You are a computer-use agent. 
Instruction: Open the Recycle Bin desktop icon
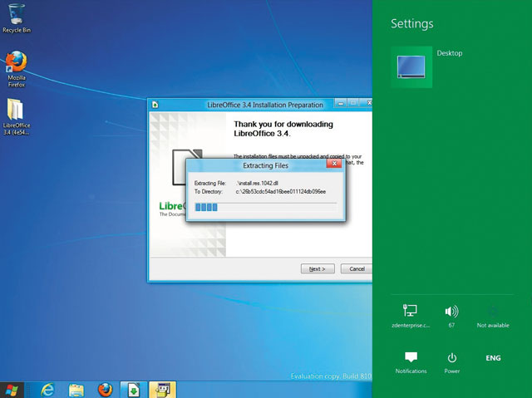tap(17, 18)
